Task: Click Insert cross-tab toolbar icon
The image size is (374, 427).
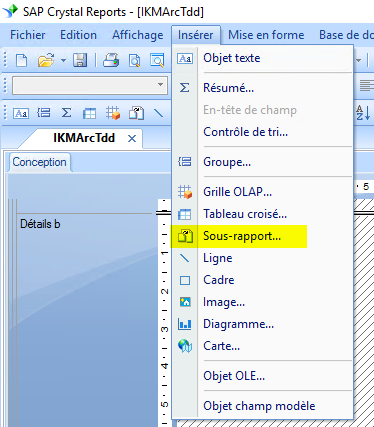Action: click(x=89, y=113)
